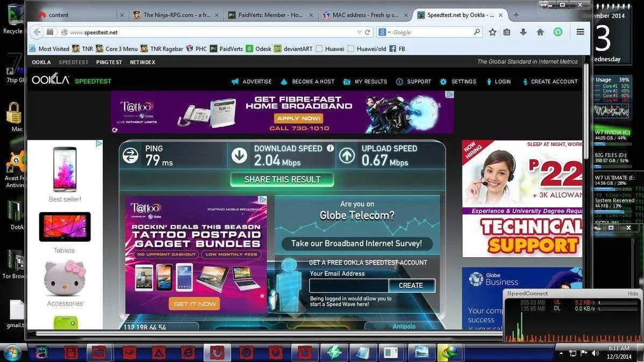The width and height of the screenshot is (644, 362).
Task: Click CREATE ACCOUNT link
Action: click(550, 82)
